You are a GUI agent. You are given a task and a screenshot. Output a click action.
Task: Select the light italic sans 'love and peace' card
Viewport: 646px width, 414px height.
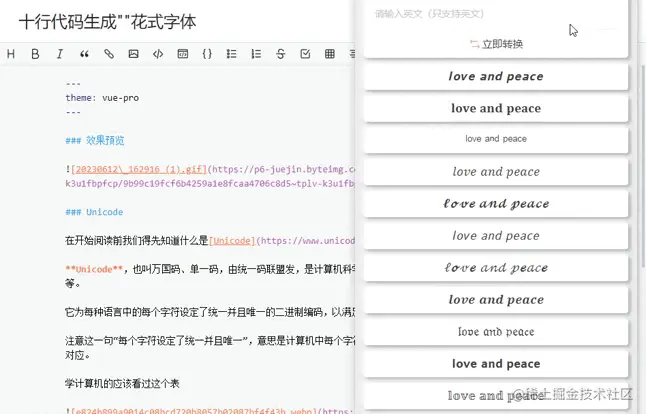click(496, 236)
